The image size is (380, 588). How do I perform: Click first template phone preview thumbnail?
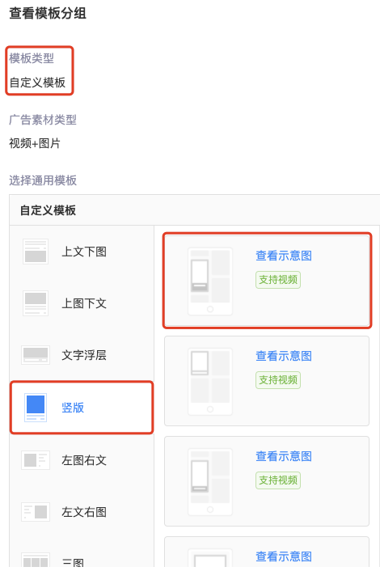coord(210,281)
